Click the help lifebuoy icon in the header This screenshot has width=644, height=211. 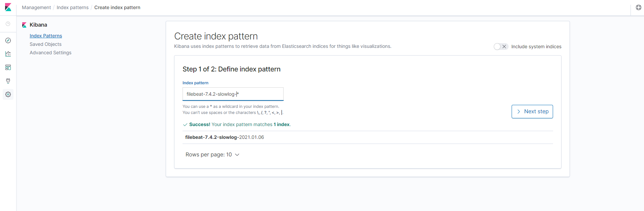point(639,7)
